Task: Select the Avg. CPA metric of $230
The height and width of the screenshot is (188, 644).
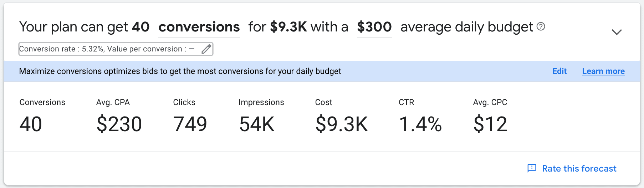Action: point(119,116)
